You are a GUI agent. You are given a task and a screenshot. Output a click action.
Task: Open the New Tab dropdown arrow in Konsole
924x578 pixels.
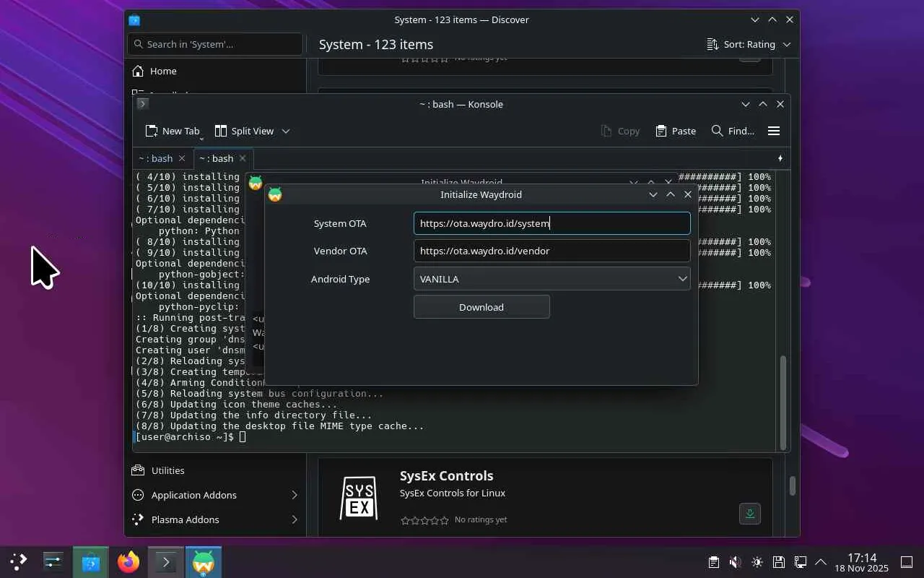pos(201,137)
